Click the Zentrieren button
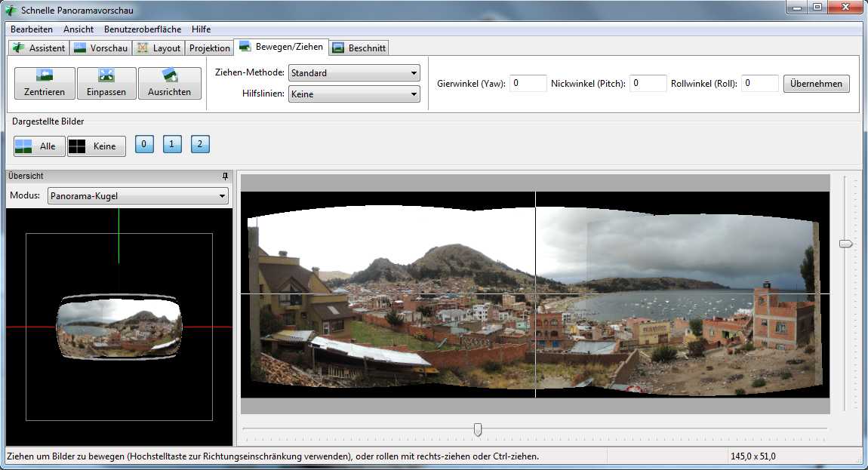868x470 pixels. (45, 83)
